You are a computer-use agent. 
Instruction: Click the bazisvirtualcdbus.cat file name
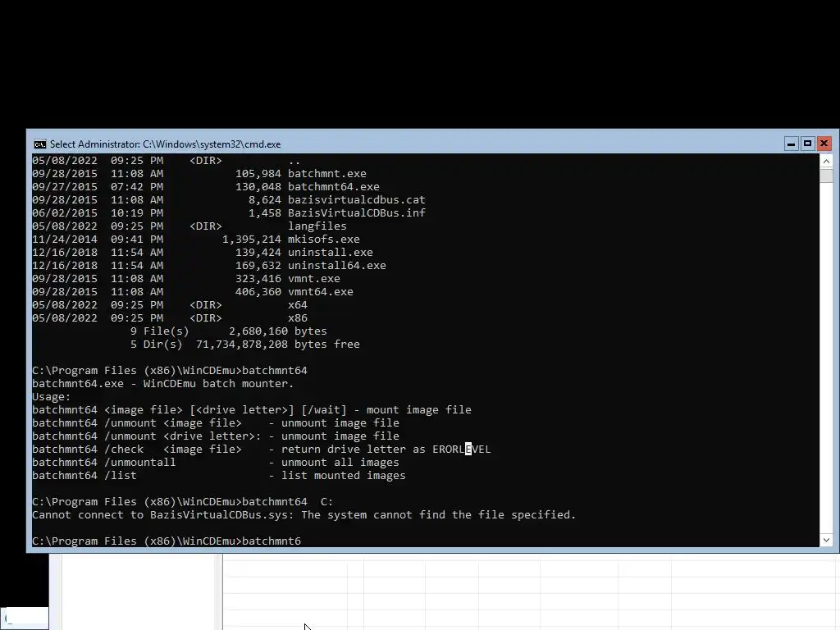pyautogui.click(x=356, y=200)
